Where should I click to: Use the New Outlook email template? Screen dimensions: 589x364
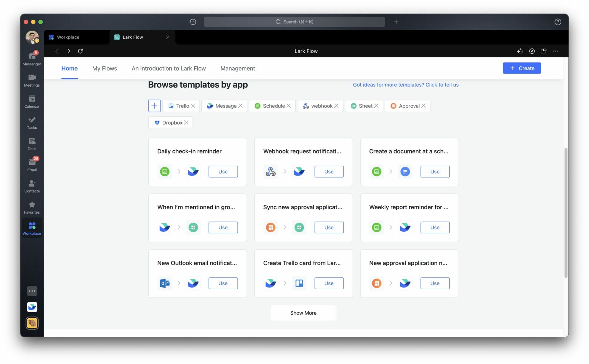point(223,283)
